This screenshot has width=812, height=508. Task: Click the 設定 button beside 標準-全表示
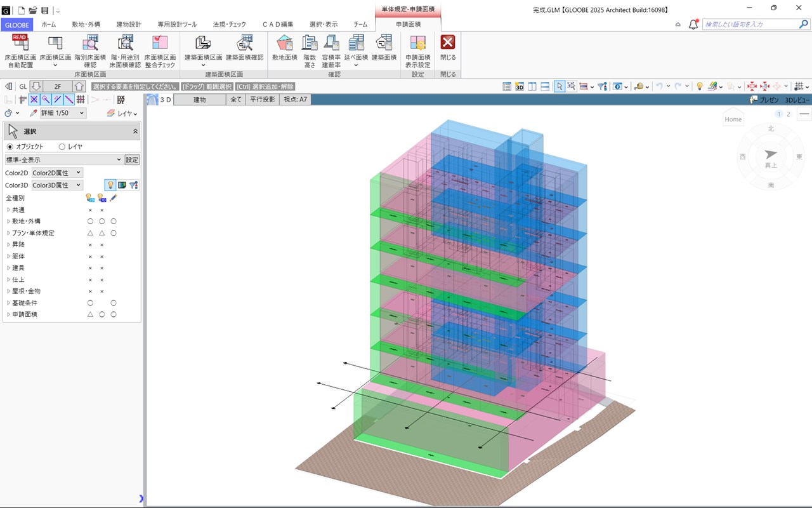131,160
